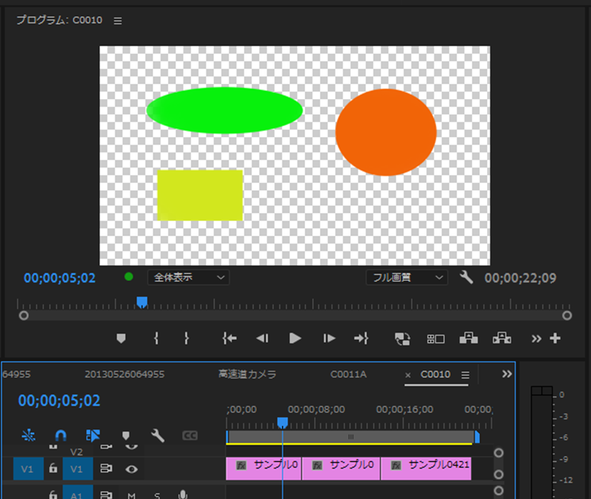
Task: Open Program monitor wrench settings
Action: click(466, 278)
